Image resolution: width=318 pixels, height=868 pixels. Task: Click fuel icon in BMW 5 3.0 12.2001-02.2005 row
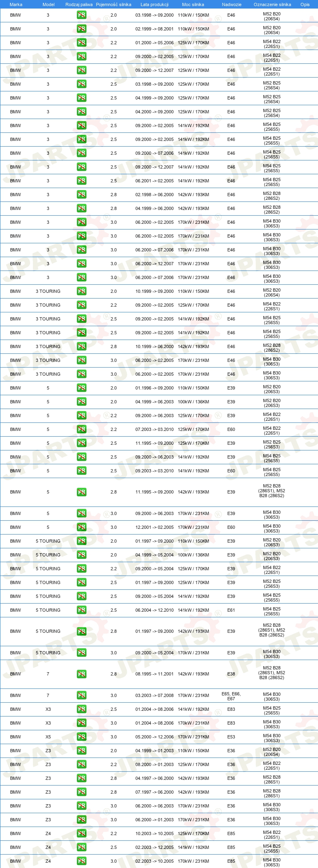pos(81,527)
